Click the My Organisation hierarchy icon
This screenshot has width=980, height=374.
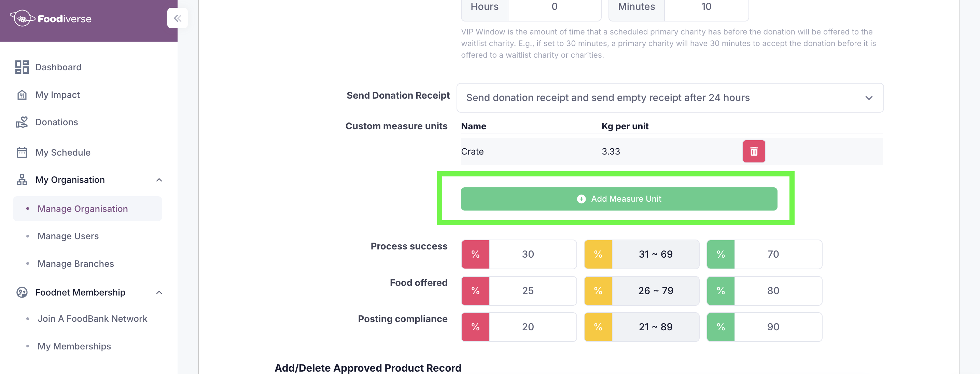(x=22, y=180)
